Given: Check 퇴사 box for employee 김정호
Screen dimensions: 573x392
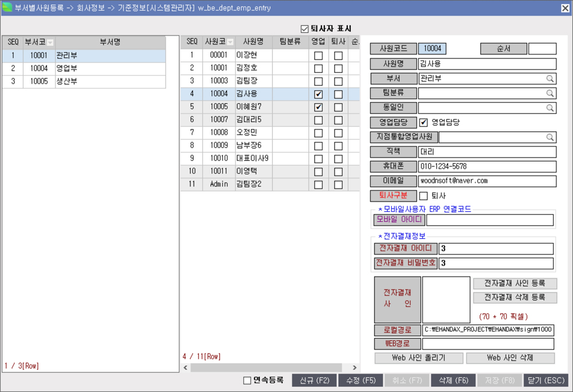Looking at the screenshot, I should click(339, 68).
